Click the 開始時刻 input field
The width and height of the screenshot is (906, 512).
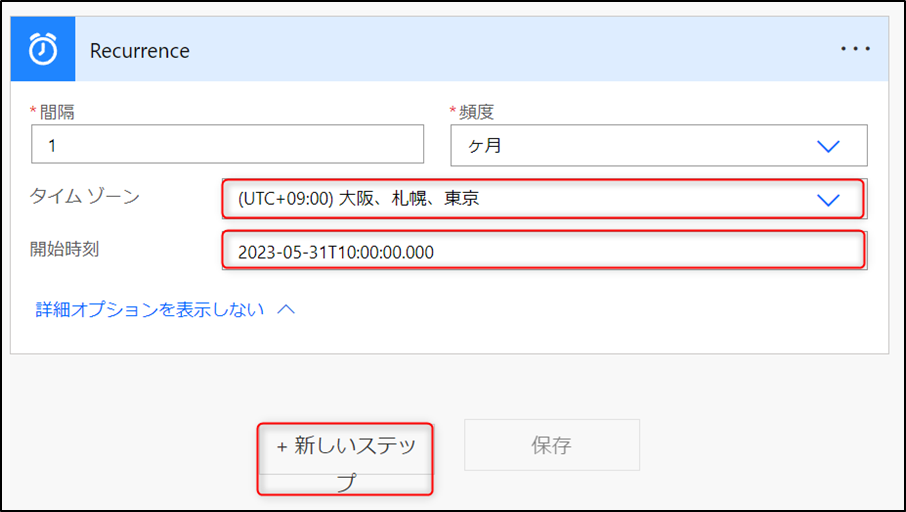[544, 250]
